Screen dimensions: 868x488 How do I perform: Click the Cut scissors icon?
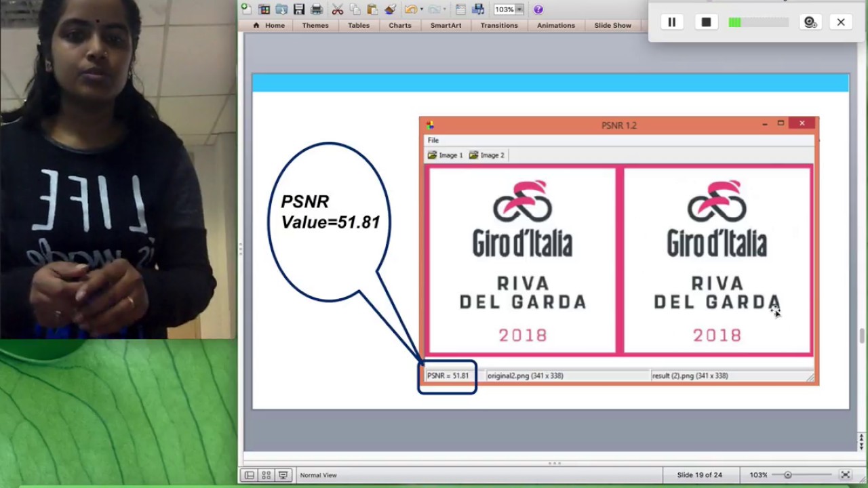tap(337, 9)
